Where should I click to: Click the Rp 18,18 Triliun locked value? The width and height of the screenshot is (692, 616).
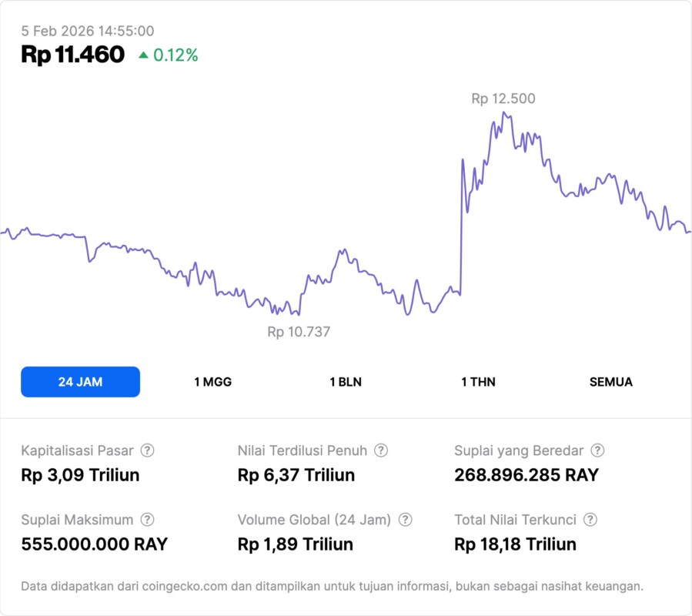(515, 544)
